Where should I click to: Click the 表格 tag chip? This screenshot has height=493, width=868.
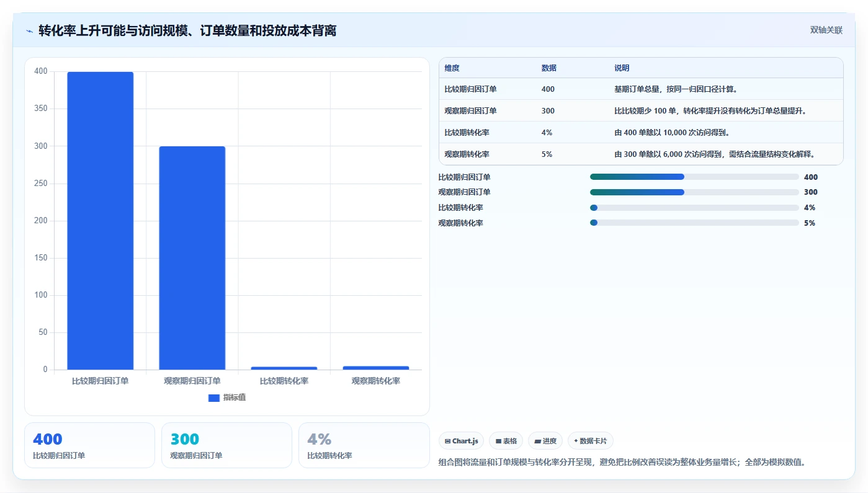(506, 441)
